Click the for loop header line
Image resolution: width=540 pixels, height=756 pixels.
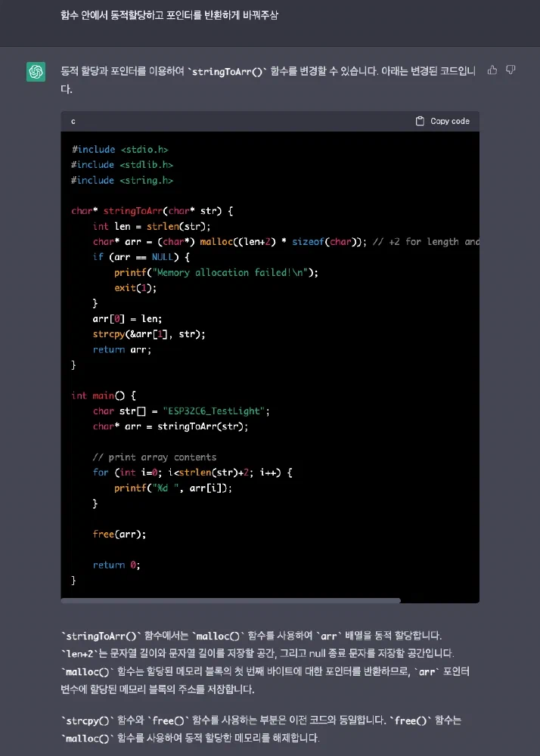point(192,472)
